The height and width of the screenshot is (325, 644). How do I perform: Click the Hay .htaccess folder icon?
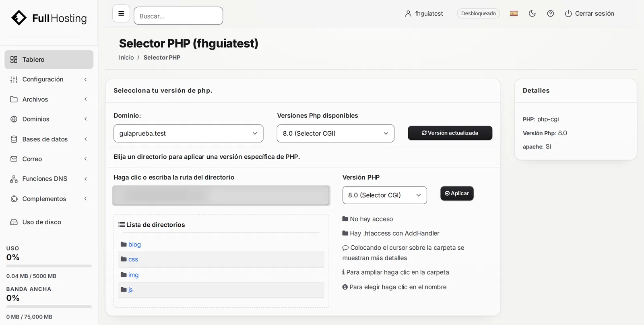345,233
